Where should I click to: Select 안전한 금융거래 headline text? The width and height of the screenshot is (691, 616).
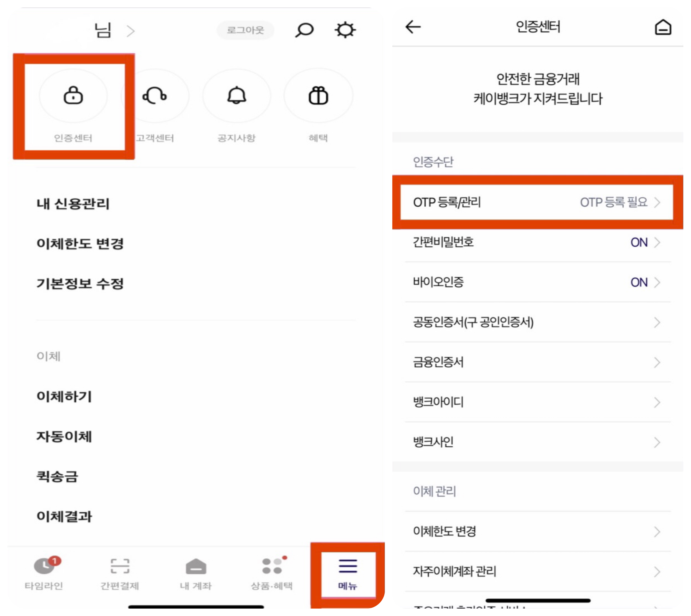point(538,79)
